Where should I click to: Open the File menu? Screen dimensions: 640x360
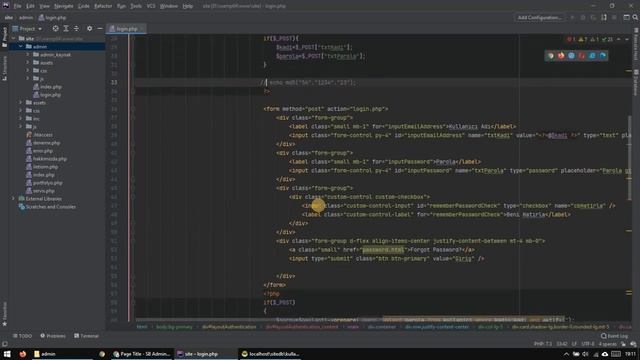[17, 6]
